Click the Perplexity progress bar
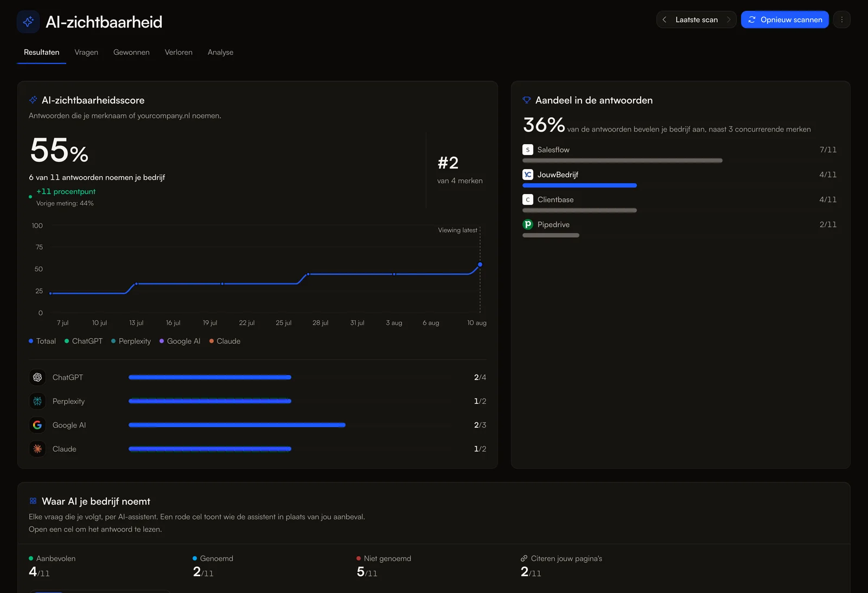Image resolution: width=868 pixels, height=593 pixels. click(x=210, y=401)
